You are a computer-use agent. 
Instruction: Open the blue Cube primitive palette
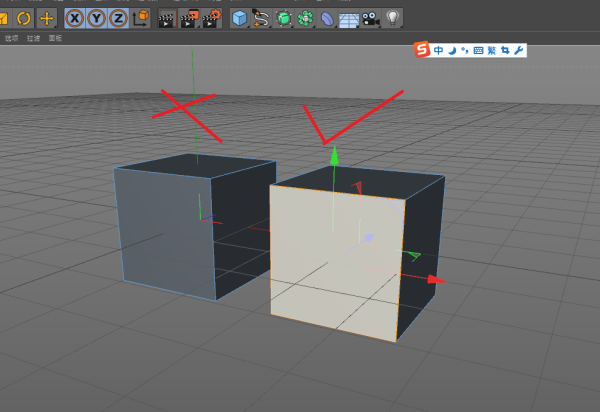pyautogui.click(x=239, y=18)
